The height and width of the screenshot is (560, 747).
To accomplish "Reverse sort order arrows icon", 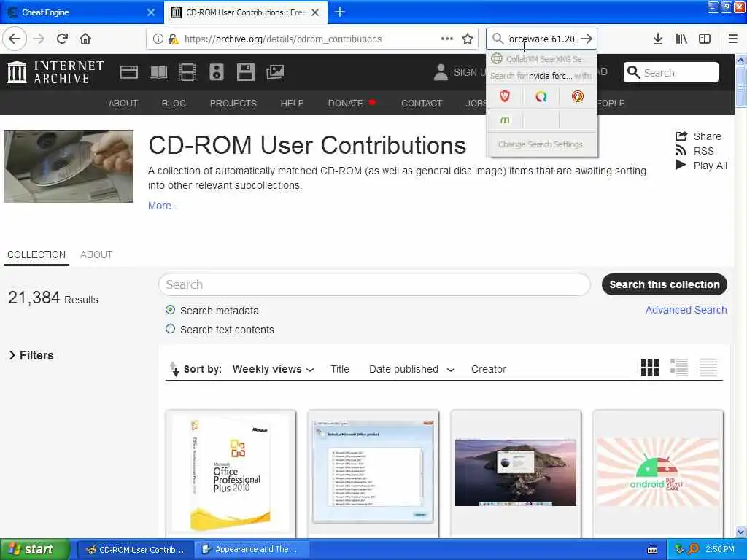I will coord(174,369).
